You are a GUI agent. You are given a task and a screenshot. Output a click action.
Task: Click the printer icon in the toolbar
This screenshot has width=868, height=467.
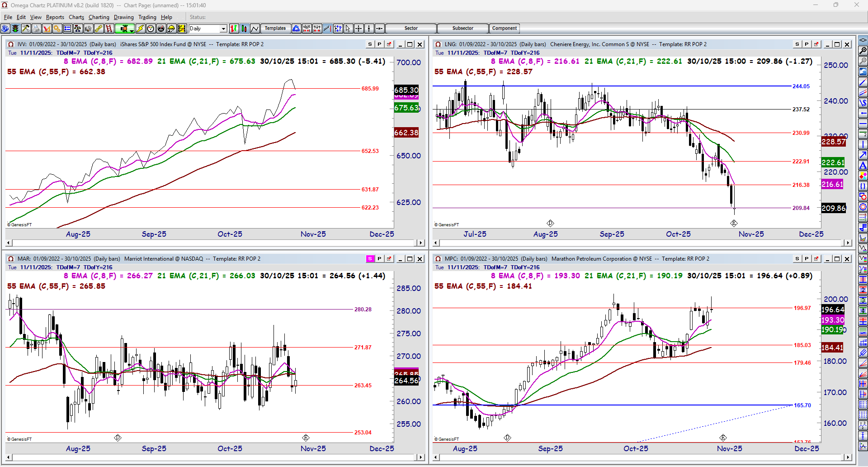(x=36, y=29)
